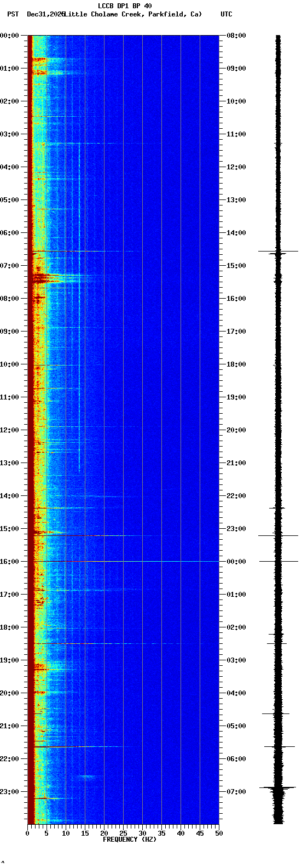The image size is (302, 868).
Task: Click the PST time label '08:00'
Action: 9,299
